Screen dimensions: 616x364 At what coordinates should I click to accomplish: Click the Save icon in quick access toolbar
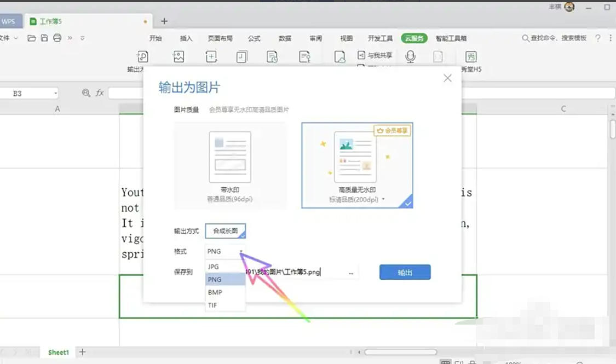pyautogui.click(x=44, y=38)
